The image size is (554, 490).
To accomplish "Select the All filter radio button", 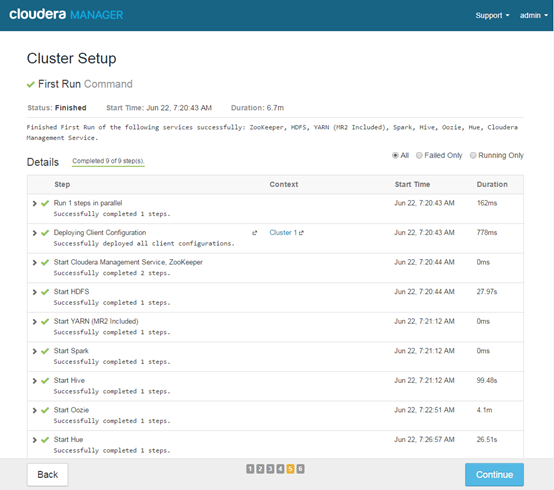I will [x=395, y=155].
